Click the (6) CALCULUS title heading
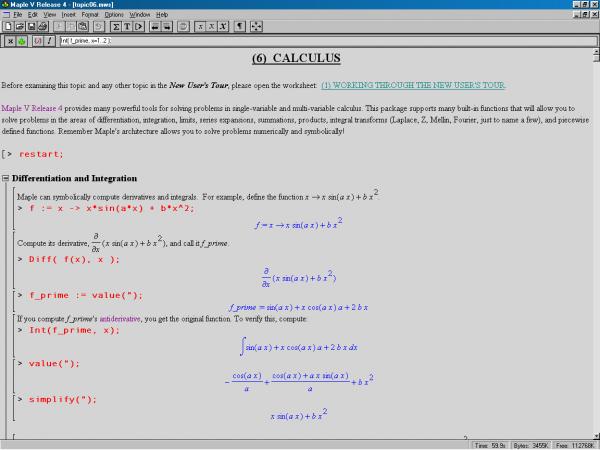600x450 pixels. point(296,58)
